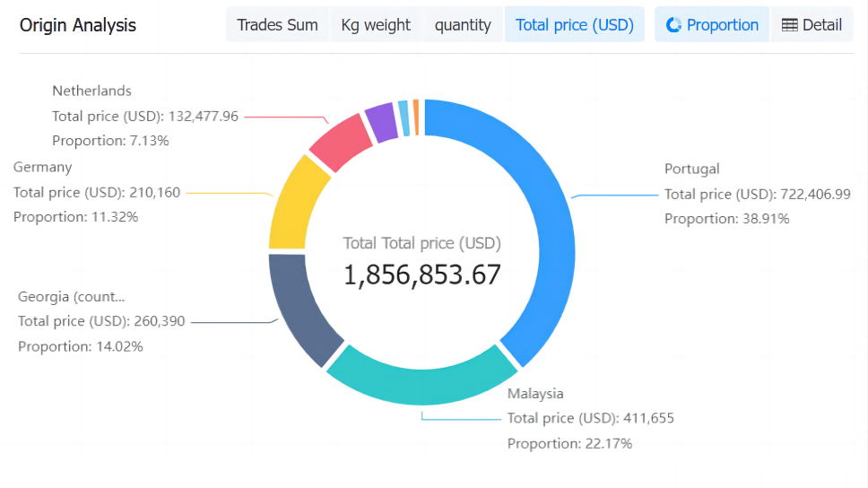The height and width of the screenshot is (488, 868).
Task: Select the red Netherlands donut segment
Action: (341, 143)
